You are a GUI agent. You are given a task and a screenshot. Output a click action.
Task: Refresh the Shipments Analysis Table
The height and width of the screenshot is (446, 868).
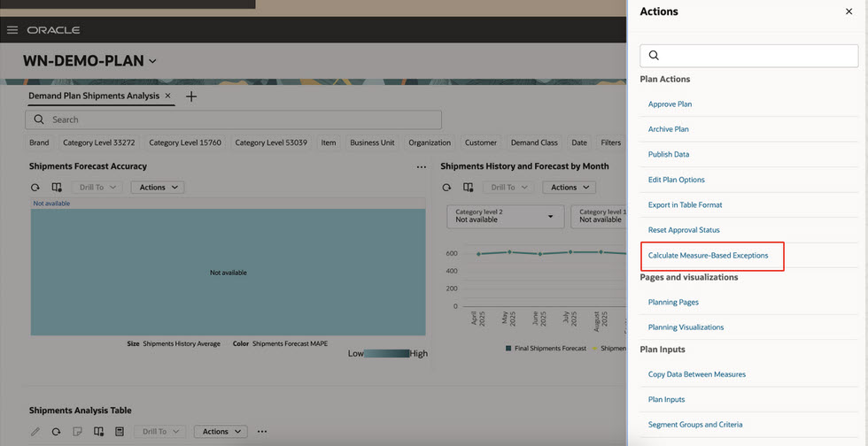[x=56, y=432]
